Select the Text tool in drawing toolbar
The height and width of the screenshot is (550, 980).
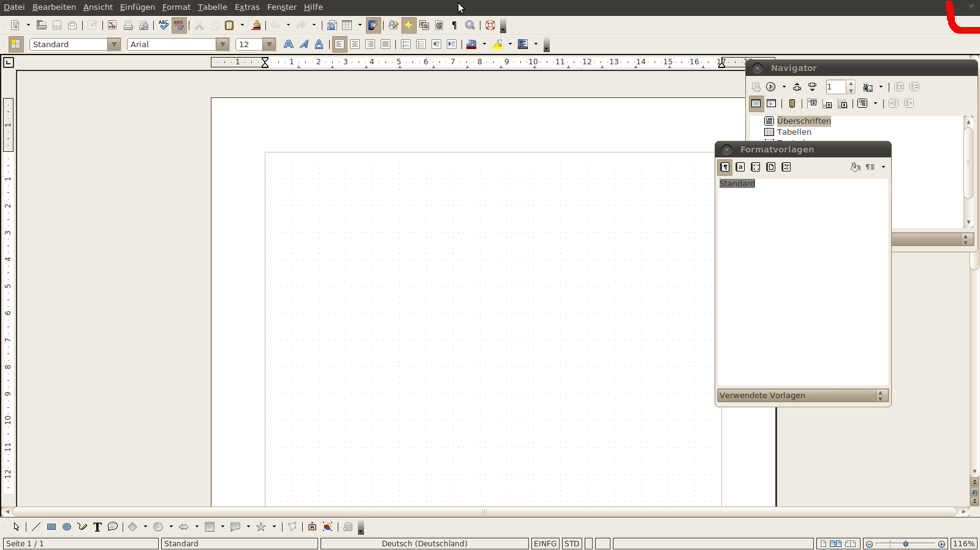coord(97,527)
